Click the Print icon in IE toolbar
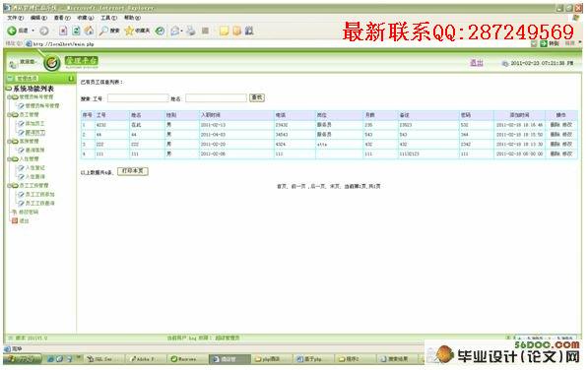This screenshot has width=588, height=370. tap(191, 31)
